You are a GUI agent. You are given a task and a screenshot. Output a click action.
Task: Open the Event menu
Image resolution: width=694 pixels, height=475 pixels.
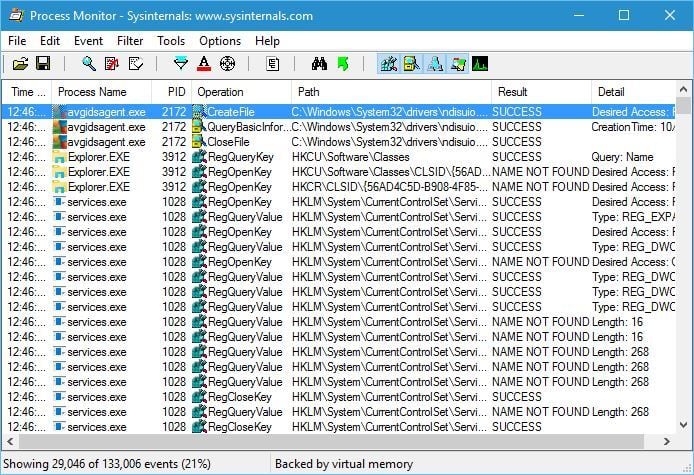click(x=88, y=41)
